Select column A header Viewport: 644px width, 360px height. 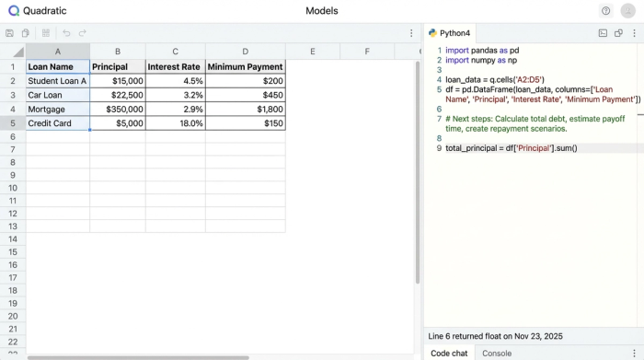coord(58,52)
